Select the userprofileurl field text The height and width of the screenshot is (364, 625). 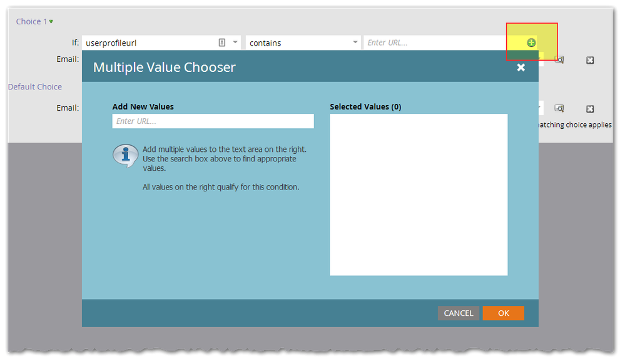click(111, 43)
